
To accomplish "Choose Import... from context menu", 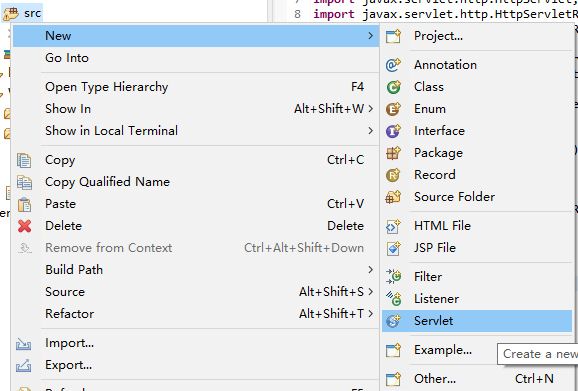I will [x=196, y=343].
